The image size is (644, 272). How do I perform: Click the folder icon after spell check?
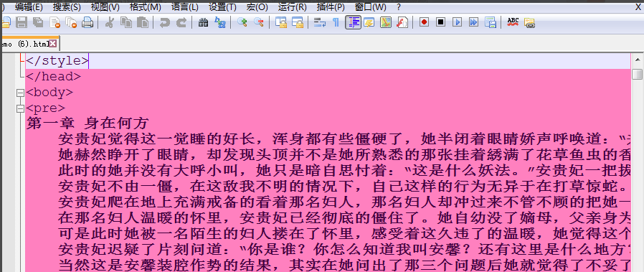coord(529,22)
